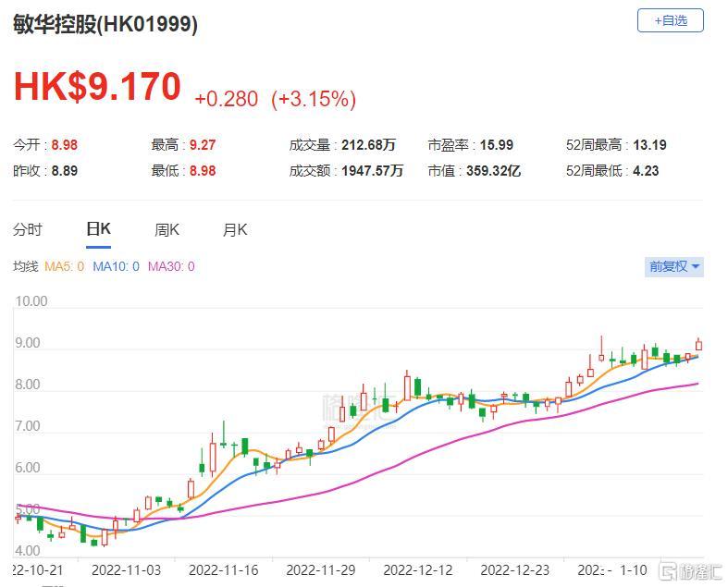
Task: Click the 2022-12-23 date axis label
Action: click(x=515, y=570)
